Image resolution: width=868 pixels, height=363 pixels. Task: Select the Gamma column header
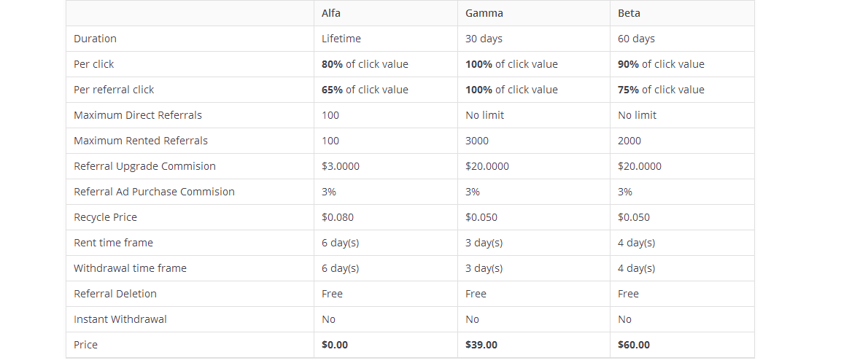click(x=484, y=13)
